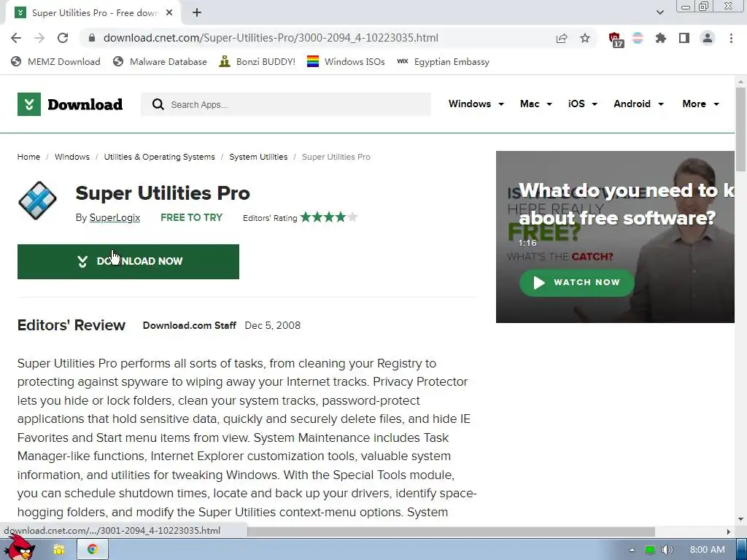Open System Utilities breadcrumb
The width and height of the screenshot is (747, 560).
258,157
